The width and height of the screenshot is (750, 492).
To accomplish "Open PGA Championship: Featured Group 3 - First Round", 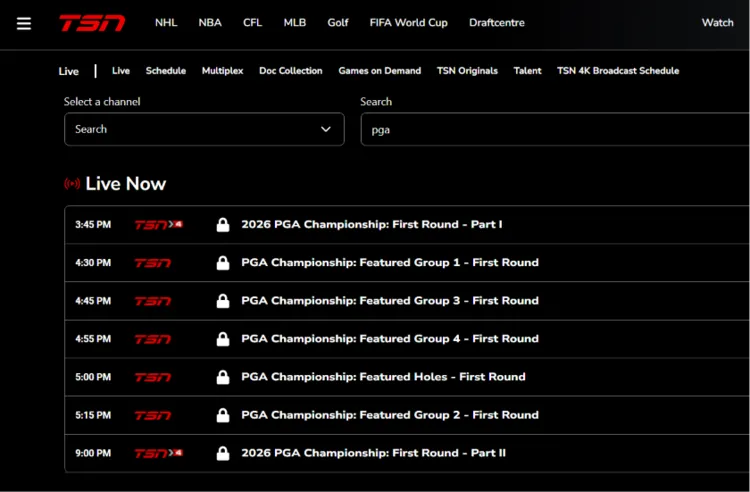I will point(390,301).
